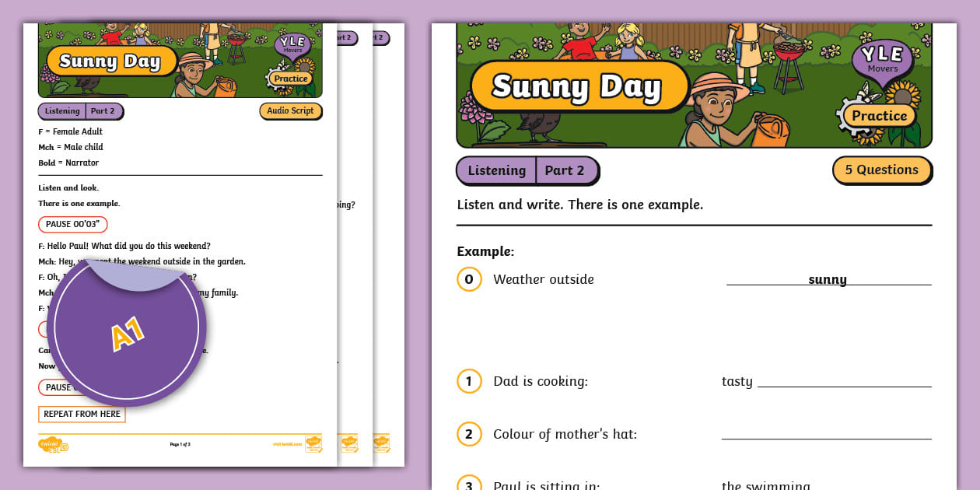Select the question number 1 circle
Viewport: 980px width, 490px height.
pos(469,381)
